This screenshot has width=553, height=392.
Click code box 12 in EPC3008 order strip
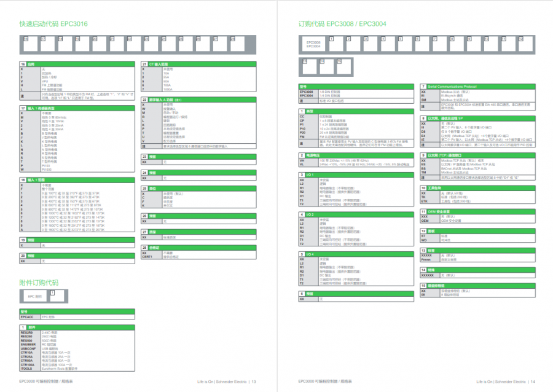(525, 44)
